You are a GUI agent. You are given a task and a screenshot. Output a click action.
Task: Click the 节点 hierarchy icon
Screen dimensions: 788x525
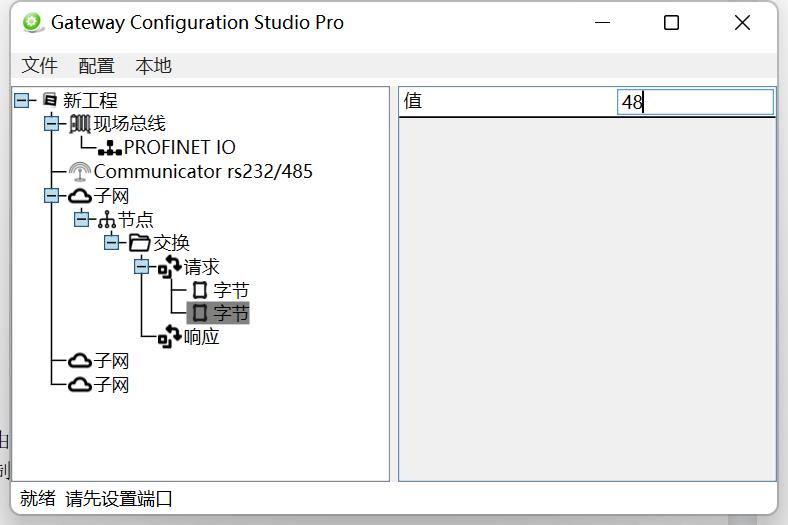107,220
